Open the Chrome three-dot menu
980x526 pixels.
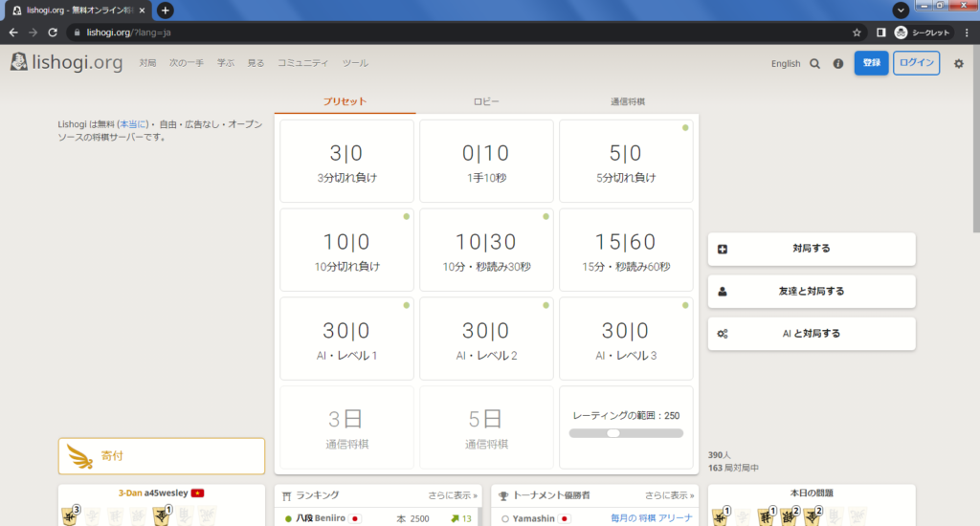coord(967,33)
